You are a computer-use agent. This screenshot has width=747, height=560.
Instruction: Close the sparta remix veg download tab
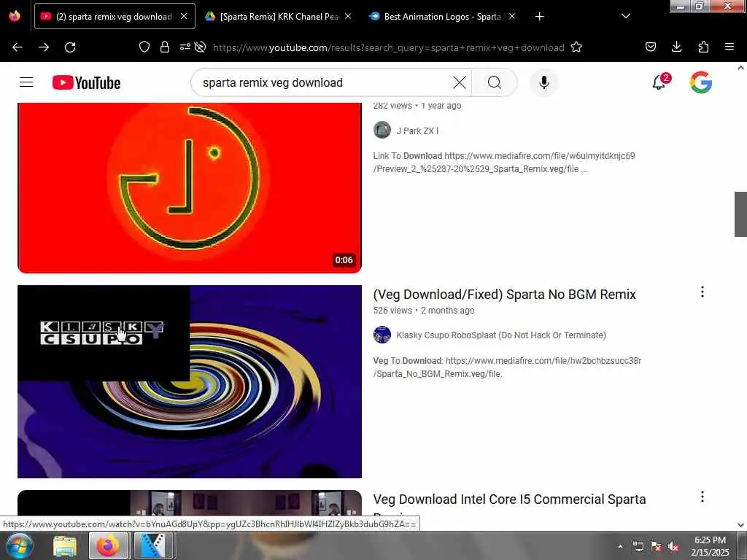tap(184, 16)
